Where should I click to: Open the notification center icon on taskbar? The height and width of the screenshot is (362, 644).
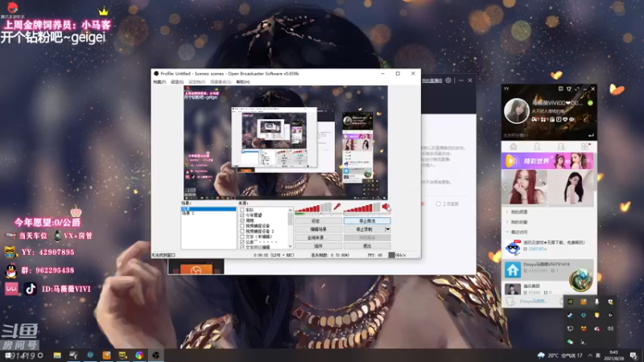point(634,356)
